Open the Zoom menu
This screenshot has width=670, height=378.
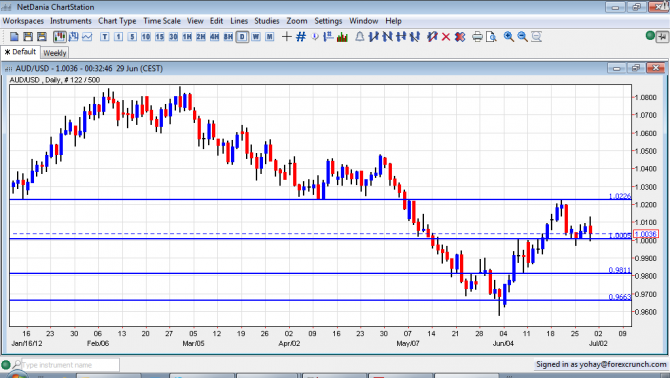[297, 21]
